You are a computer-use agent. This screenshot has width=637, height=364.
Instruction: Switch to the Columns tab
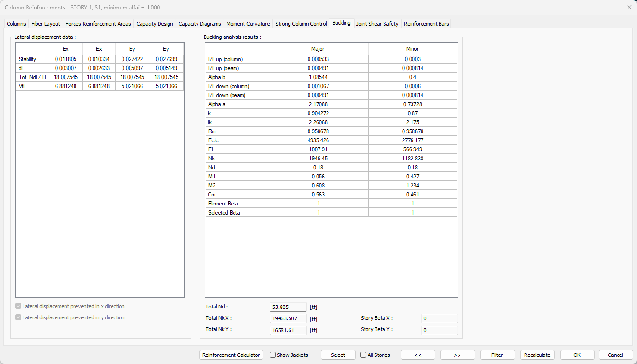(x=16, y=24)
